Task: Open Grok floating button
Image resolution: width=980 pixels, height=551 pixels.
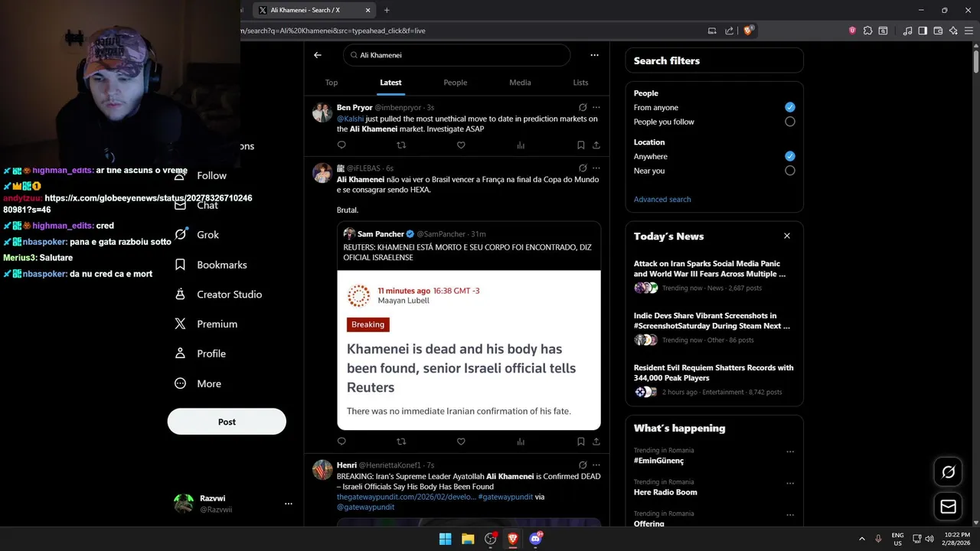Action: click(x=948, y=472)
